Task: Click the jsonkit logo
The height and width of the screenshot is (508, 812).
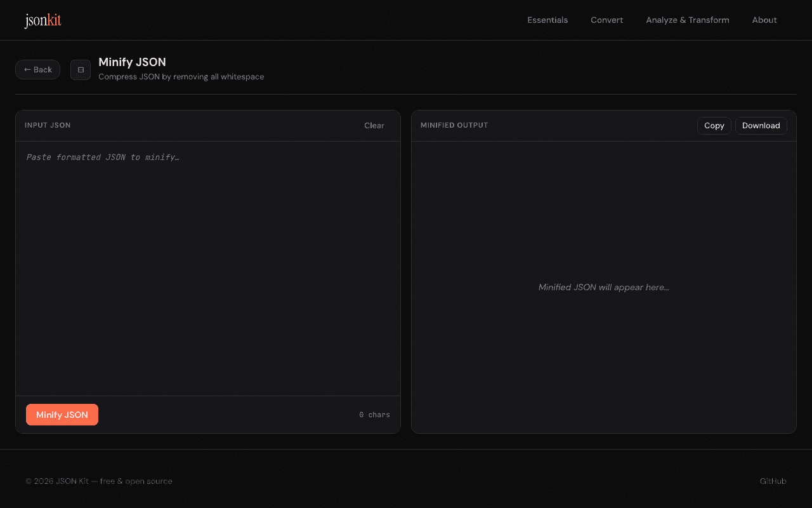Action: click(43, 20)
